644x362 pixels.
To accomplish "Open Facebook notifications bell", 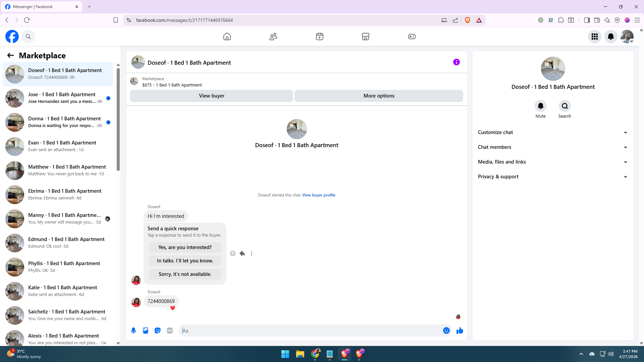I will [611, 37].
